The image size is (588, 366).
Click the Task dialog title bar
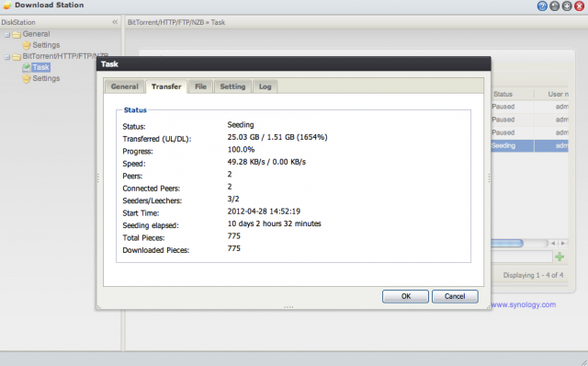click(294, 63)
